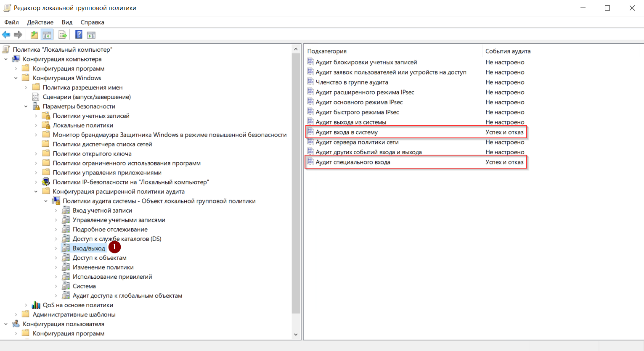Open Help via the blue question mark icon
This screenshot has width=644, height=351.
(x=79, y=35)
